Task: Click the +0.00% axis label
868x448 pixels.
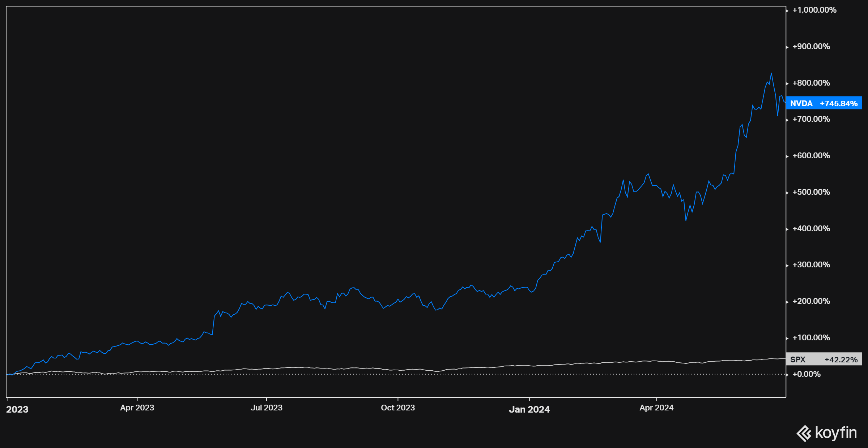Action: pyautogui.click(x=807, y=374)
